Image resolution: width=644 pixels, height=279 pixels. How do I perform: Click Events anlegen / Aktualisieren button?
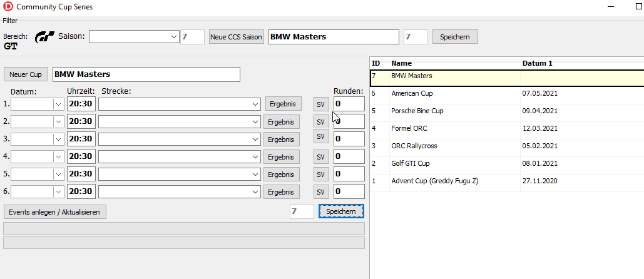[54, 212]
